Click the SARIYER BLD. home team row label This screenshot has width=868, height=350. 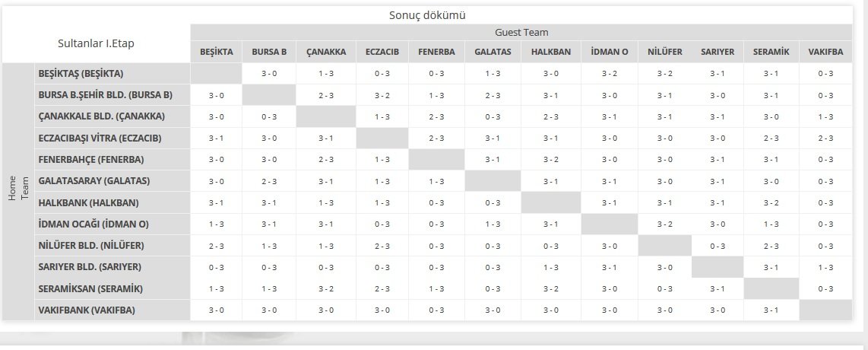pyautogui.click(x=89, y=267)
